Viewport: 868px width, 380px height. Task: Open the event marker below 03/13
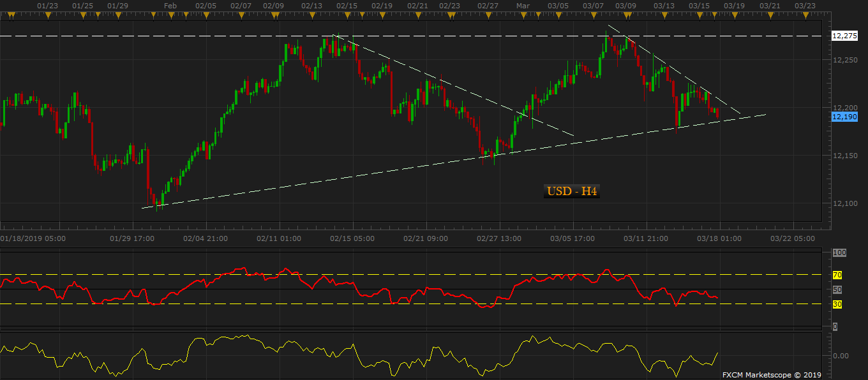point(664,17)
